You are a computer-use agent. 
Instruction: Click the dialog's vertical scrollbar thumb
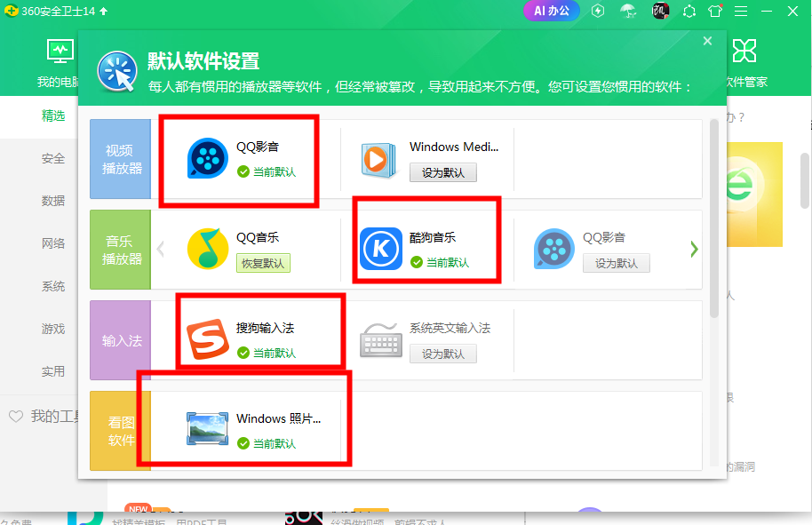714,219
